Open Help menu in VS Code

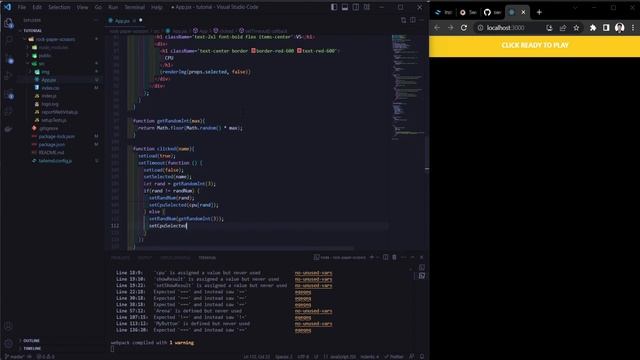pos(157,7)
